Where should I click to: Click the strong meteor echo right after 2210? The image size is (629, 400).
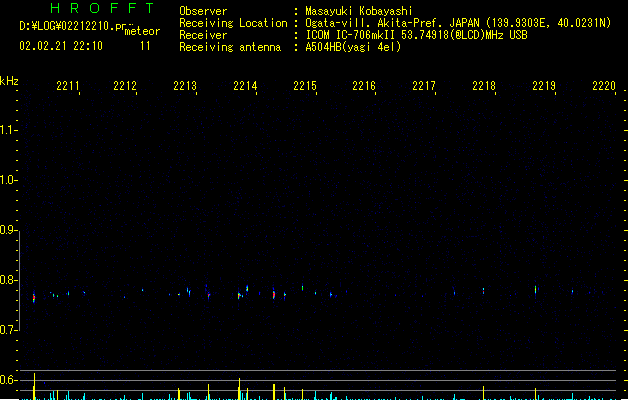point(34,298)
